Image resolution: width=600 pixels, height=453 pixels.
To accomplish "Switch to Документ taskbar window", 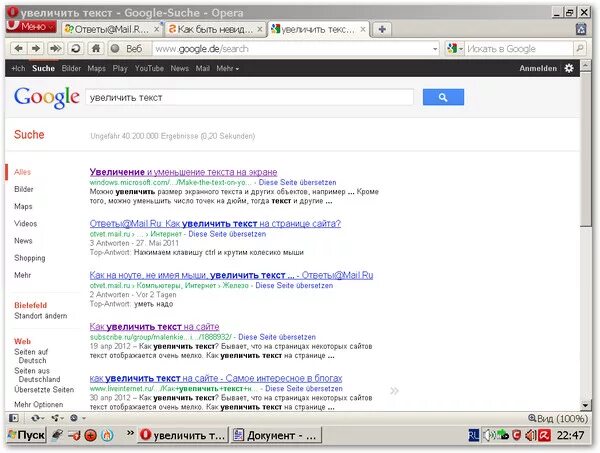I will 276,435.
